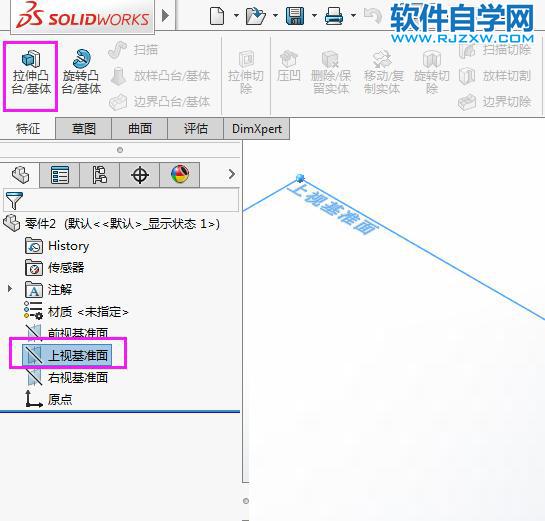This screenshot has height=521, width=545.
Task: Click the SOLIDWORKS logo
Action: (82, 16)
